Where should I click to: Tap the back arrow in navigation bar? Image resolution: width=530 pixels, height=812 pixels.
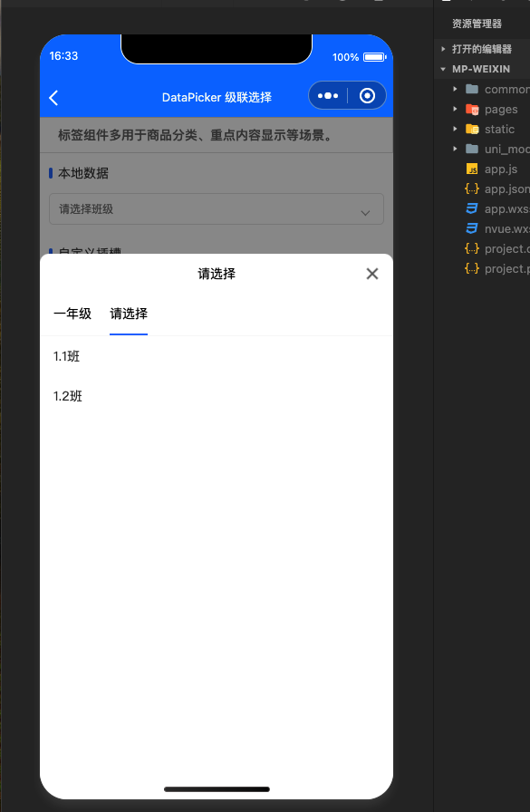coord(53,97)
